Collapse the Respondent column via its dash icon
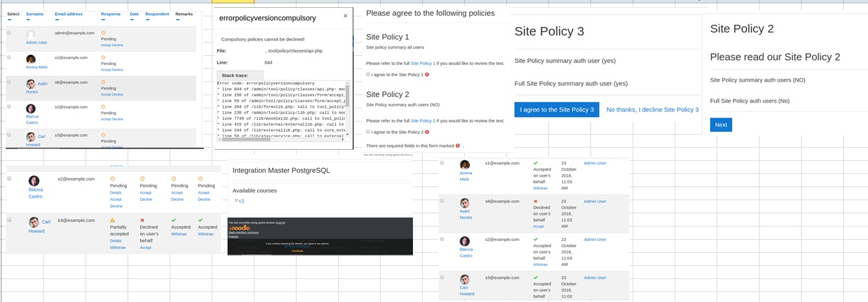 click(x=147, y=20)
